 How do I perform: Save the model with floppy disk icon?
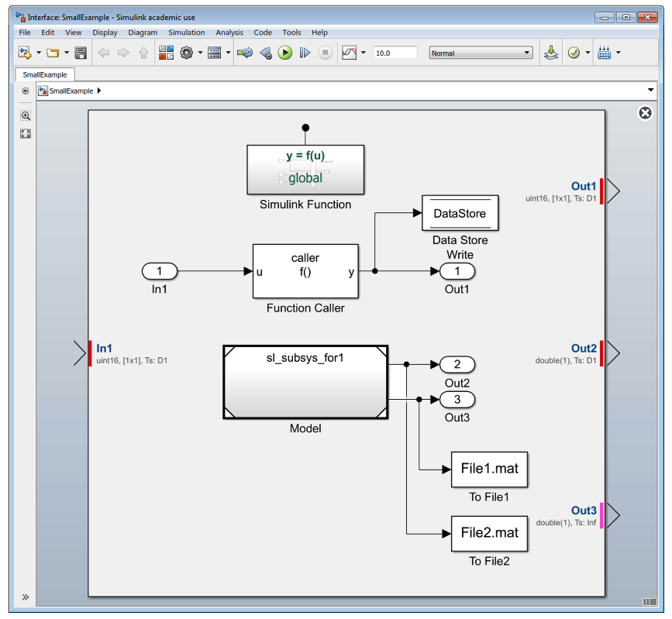(81, 53)
